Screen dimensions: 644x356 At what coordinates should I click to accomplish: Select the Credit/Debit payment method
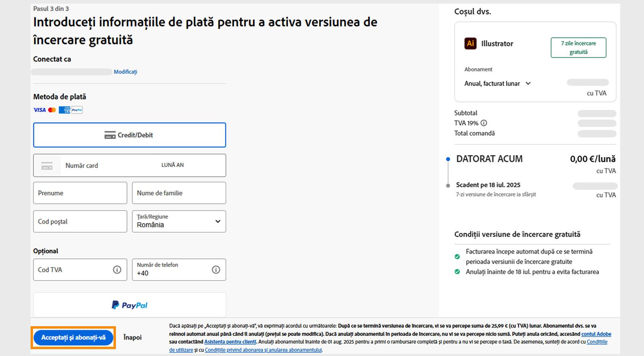[x=129, y=135]
